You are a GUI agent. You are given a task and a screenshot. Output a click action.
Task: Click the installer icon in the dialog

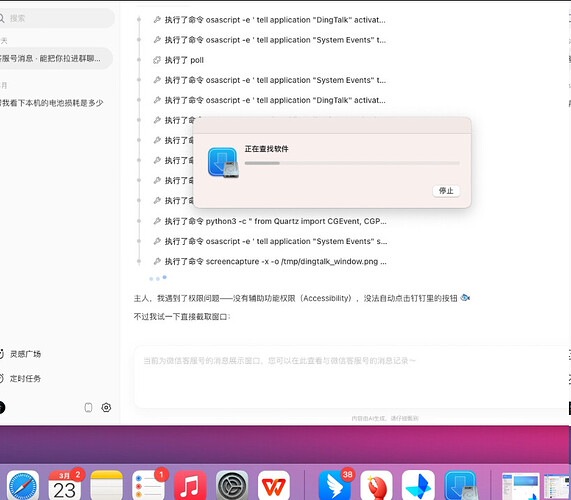coord(223,162)
